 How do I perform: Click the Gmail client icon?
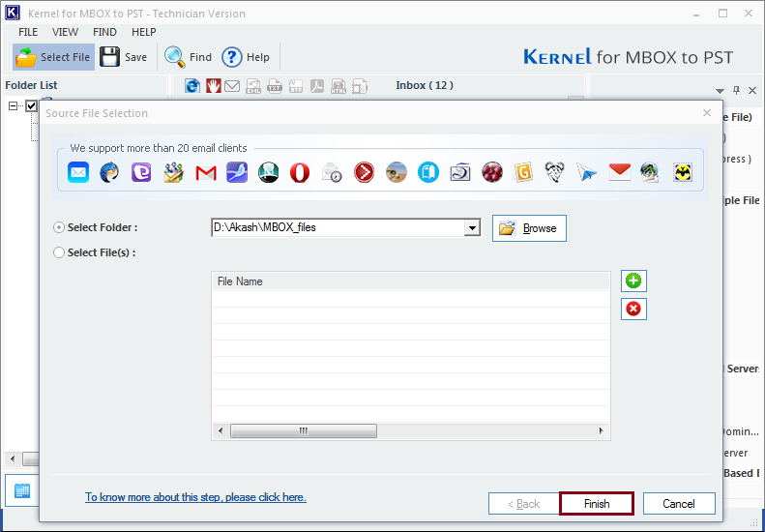click(206, 173)
